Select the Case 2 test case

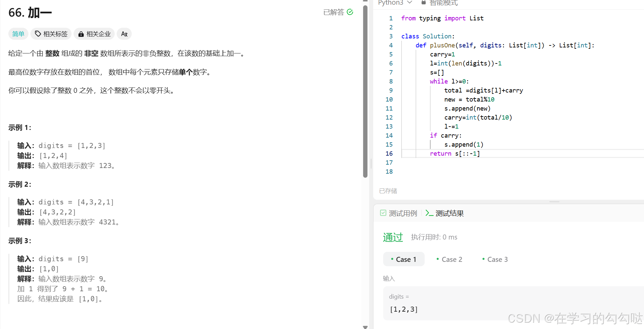pos(449,259)
